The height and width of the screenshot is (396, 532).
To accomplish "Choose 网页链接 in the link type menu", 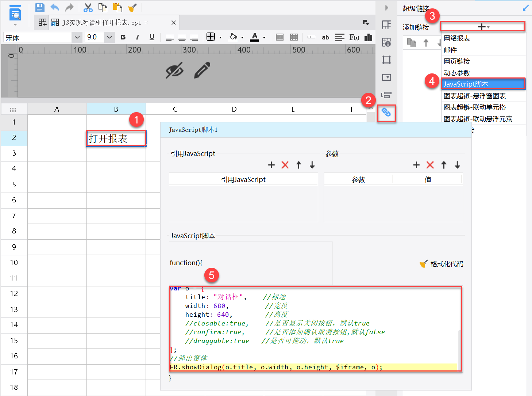I will (457, 61).
